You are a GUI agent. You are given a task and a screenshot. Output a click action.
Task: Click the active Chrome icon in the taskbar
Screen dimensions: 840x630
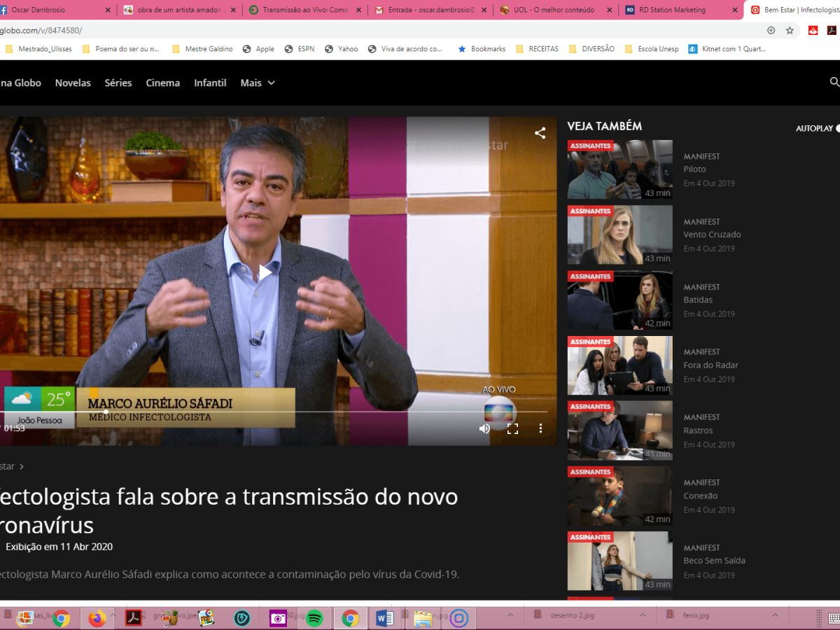tap(350, 618)
